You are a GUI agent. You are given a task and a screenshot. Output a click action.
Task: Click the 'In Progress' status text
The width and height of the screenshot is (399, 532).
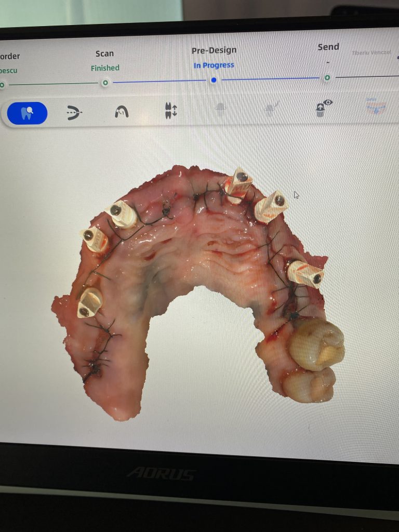[x=214, y=65]
